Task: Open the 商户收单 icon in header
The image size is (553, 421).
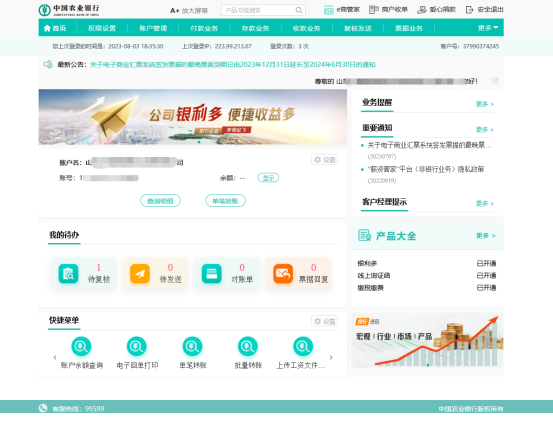Action: coord(373,10)
